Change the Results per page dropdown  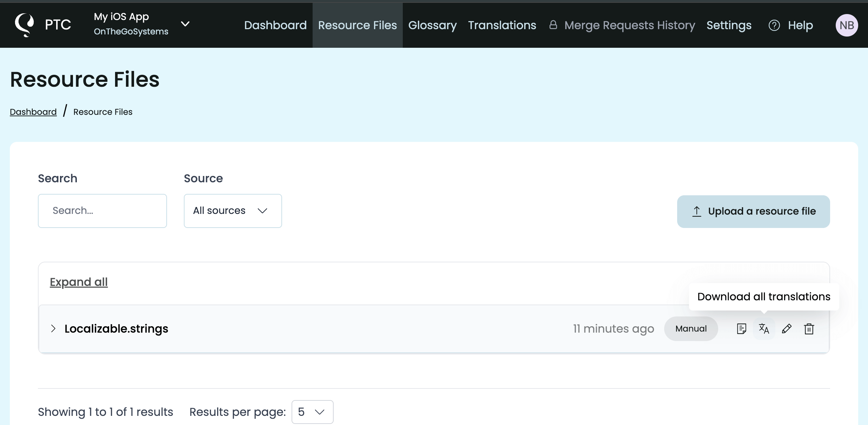click(312, 412)
